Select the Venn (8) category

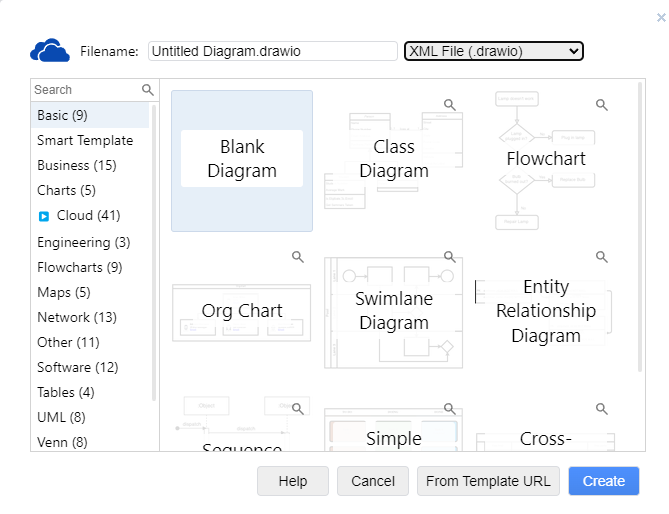(90, 442)
